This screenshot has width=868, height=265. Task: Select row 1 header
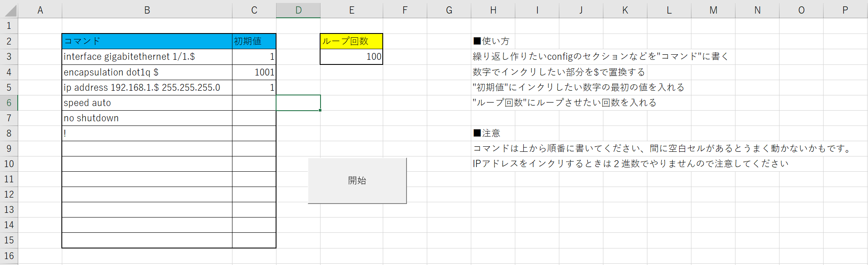9,26
